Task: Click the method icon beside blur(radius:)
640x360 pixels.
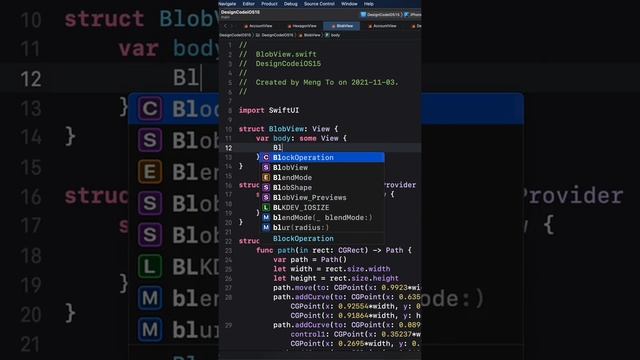Action: pos(266,228)
